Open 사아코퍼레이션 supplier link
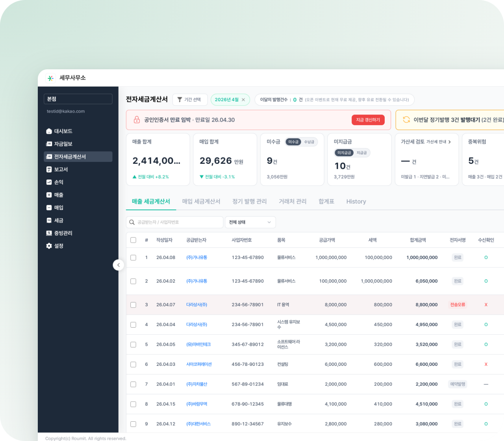504x441 pixels. click(x=199, y=365)
